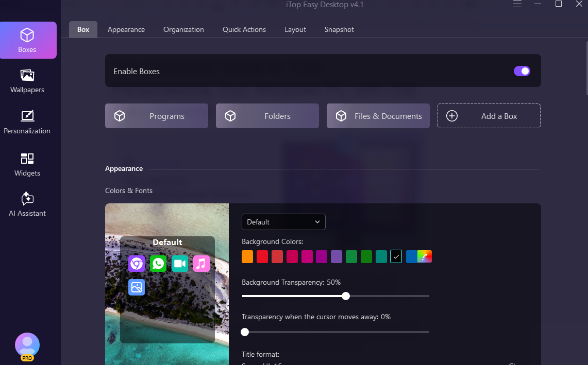The height and width of the screenshot is (365, 588).
Task: Click the Default box preview thumbnail
Action: pyautogui.click(x=167, y=289)
